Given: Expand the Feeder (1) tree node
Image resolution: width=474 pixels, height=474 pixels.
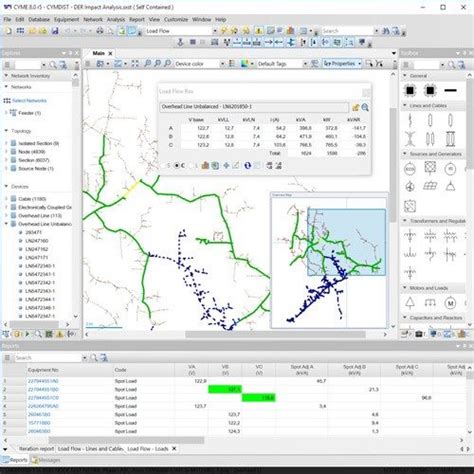Looking at the screenshot, I should [x=6, y=113].
